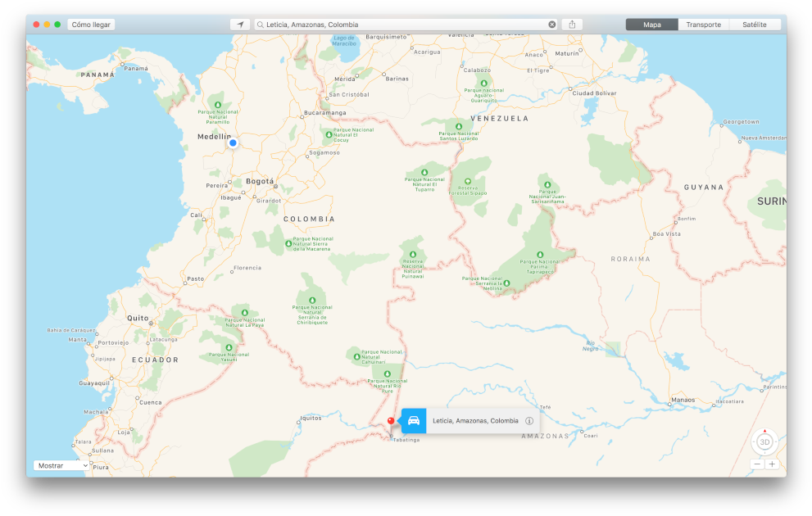Select the Mapa view mode

coord(651,24)
